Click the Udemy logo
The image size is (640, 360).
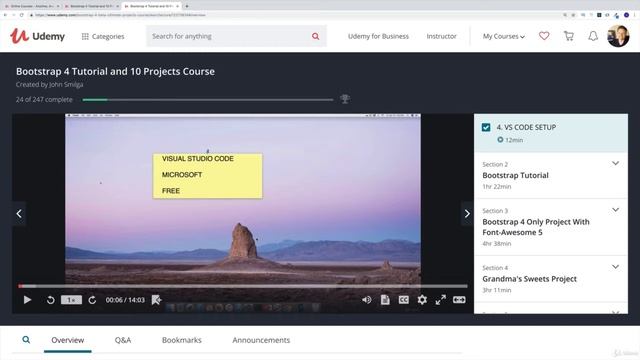37,36
